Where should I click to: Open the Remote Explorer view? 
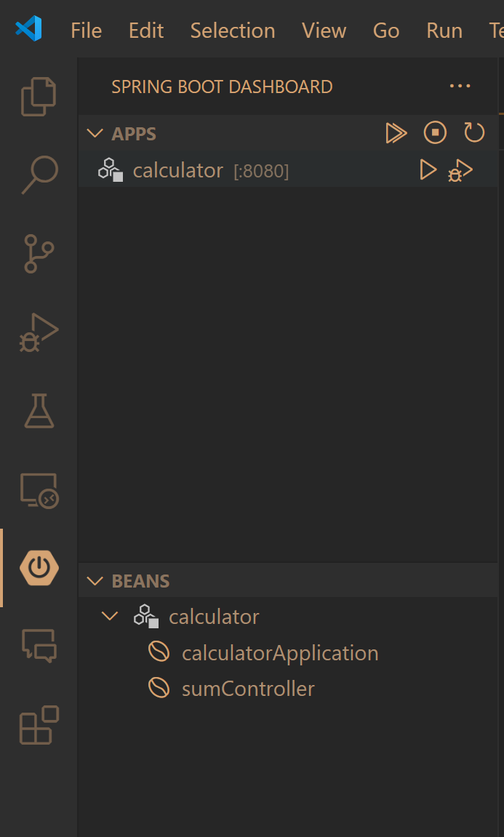point(39,490)
